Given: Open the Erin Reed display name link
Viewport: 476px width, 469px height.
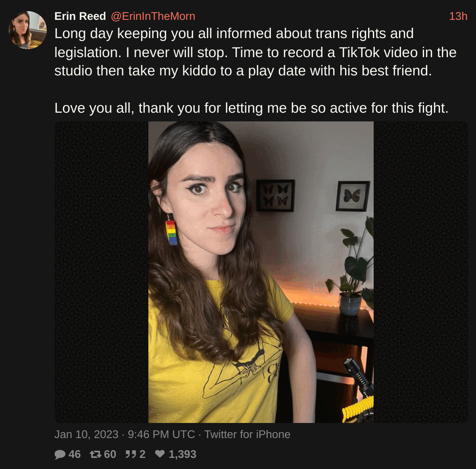Looking at the screenshot, I should coord(80,16).
